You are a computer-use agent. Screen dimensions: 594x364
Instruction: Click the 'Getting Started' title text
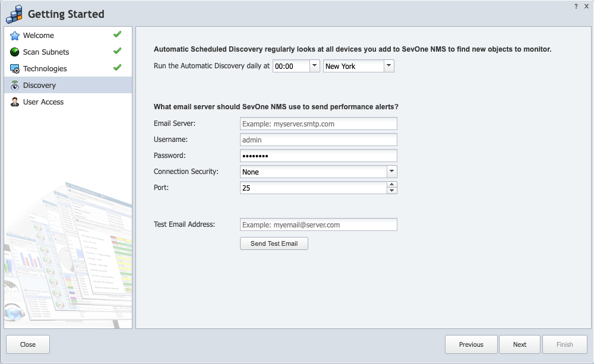click(66, 14)
